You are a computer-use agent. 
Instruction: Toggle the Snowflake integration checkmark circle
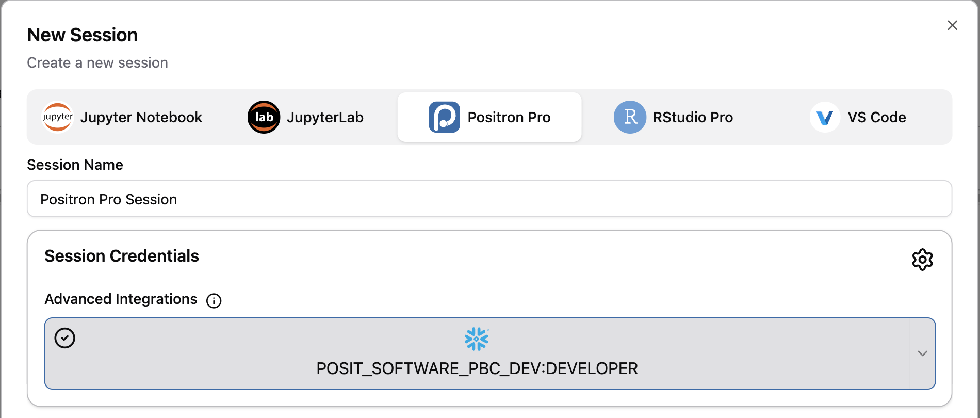65,338
